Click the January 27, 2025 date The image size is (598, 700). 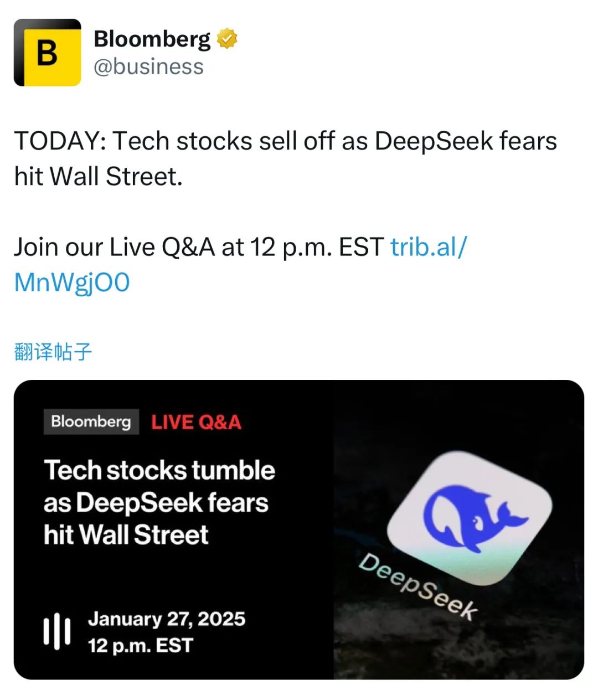[166, 619]
